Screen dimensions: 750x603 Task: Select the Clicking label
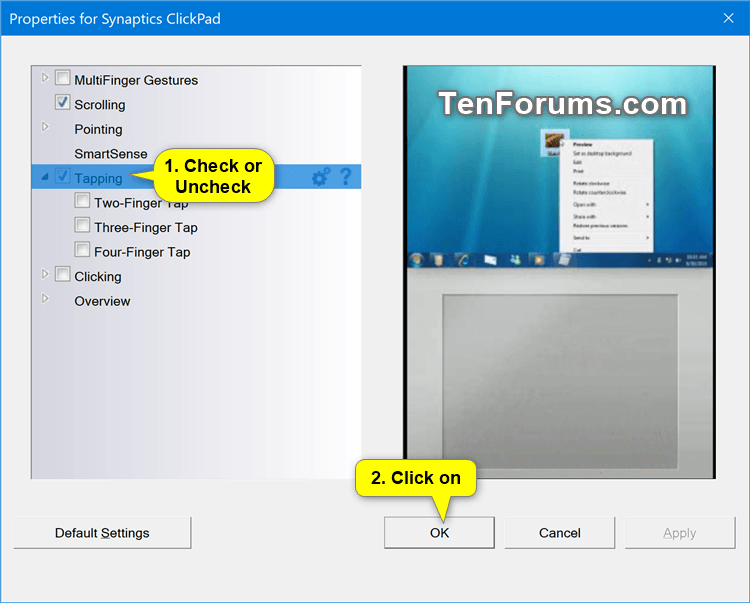tap(98, 277)
